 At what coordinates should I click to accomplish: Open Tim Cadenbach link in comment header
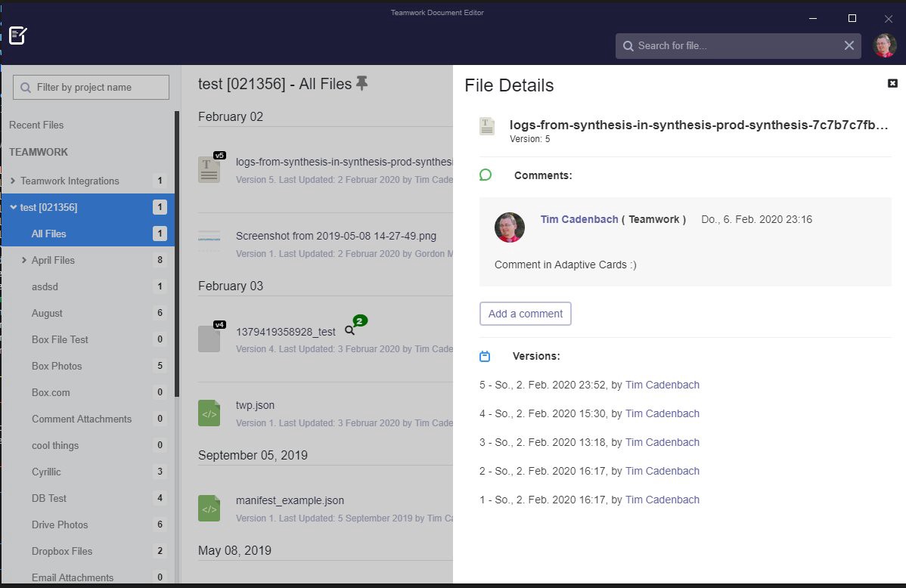[579, 219]
